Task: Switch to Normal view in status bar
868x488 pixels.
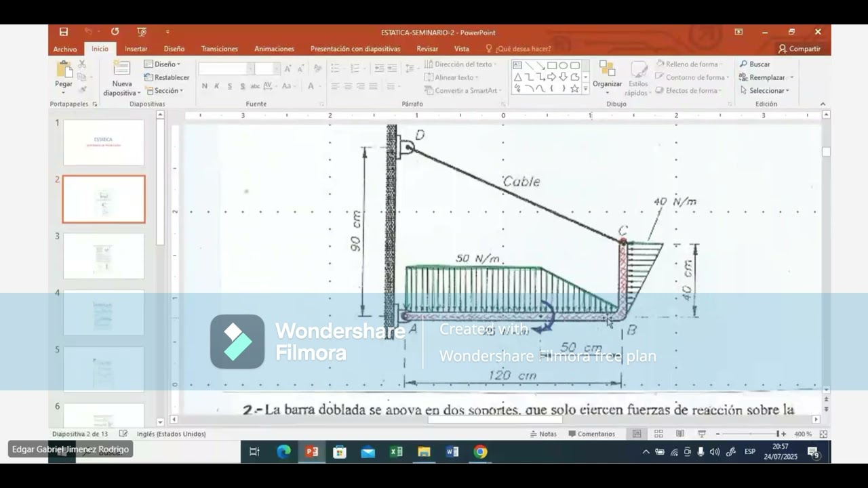Action: click(637, 434)
